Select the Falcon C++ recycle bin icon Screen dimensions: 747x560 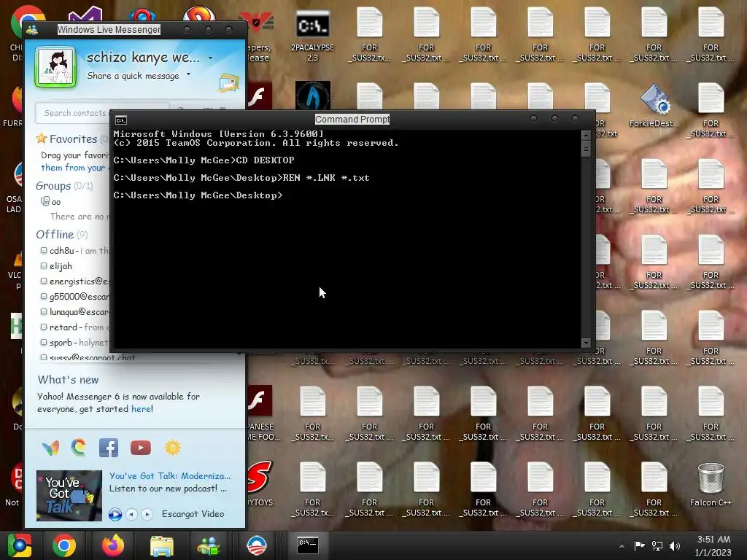point(711,484)
